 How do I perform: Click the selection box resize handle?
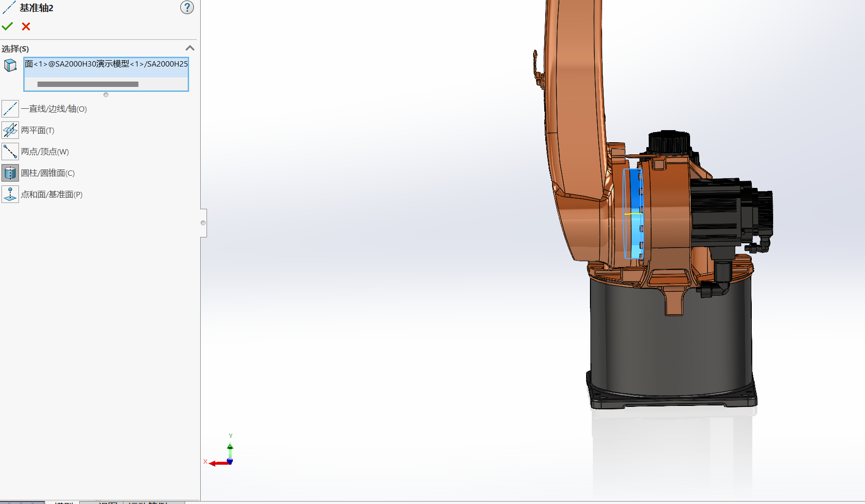106,95
